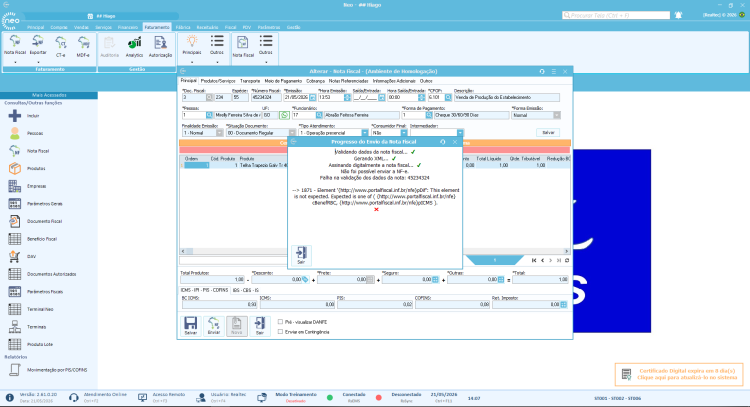This screenshot has width=750, height=407.
Task: Open Vendas menu in ribbon
Action: tap(81, 27)
